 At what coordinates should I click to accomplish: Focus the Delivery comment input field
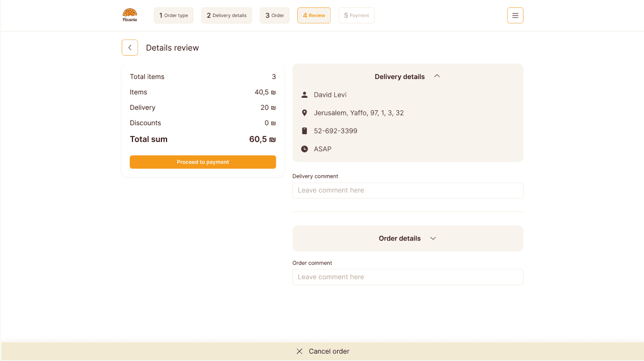pyautogui.click(x=408, y=190)
